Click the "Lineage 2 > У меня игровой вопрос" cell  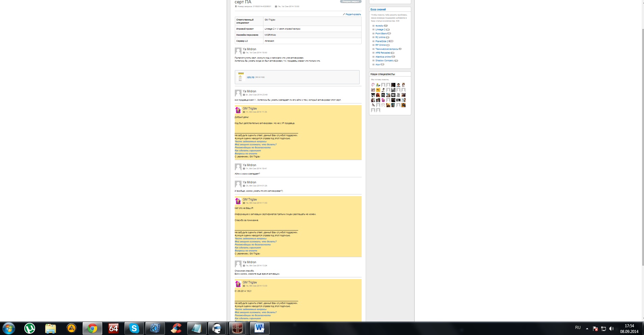tap(312, 29)
